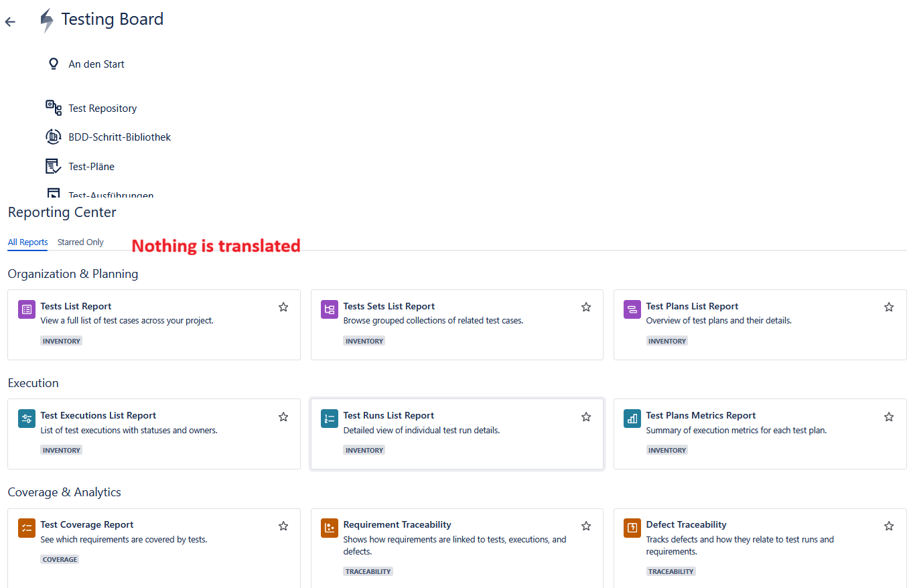Click the Testing Board lightning logo

47,20
